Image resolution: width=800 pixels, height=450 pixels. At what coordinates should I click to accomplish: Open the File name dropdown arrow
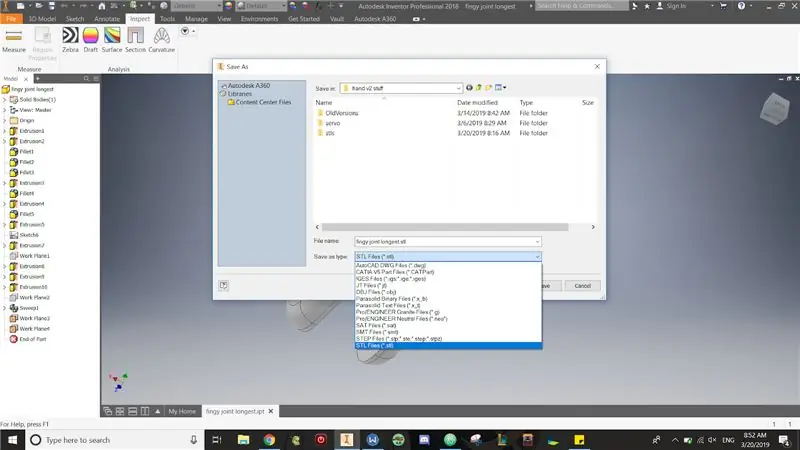pos(537,242)
